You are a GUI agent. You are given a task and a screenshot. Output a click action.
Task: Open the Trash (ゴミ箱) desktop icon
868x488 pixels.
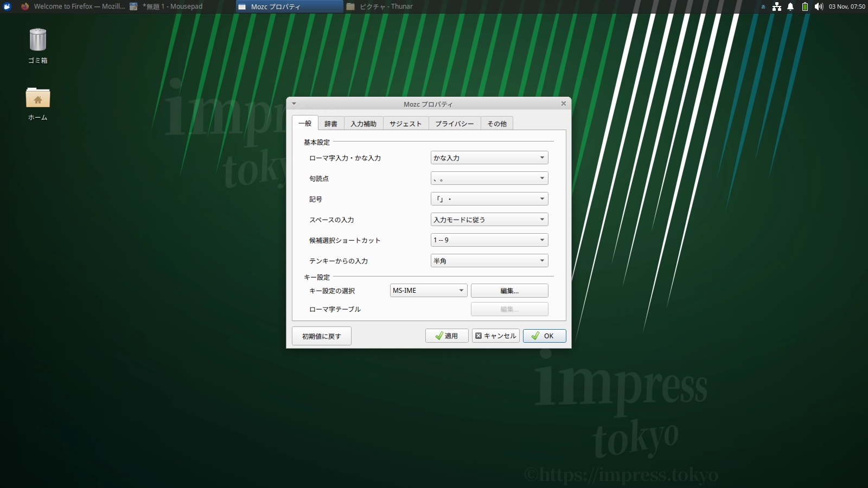[38, 46]
